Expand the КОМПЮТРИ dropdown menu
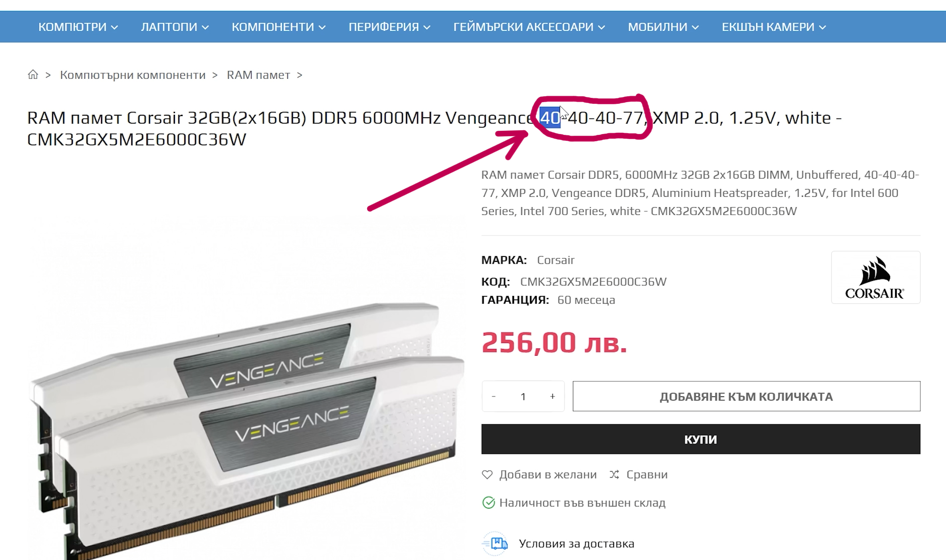Viewport: 946px width, 560px height. 78,27
